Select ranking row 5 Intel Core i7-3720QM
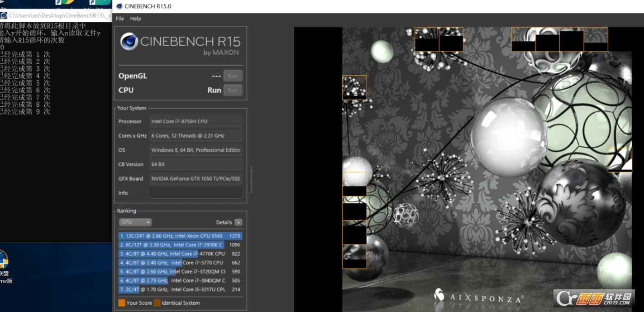The height and width of the screenshot is (312, 644). point(180,272)
